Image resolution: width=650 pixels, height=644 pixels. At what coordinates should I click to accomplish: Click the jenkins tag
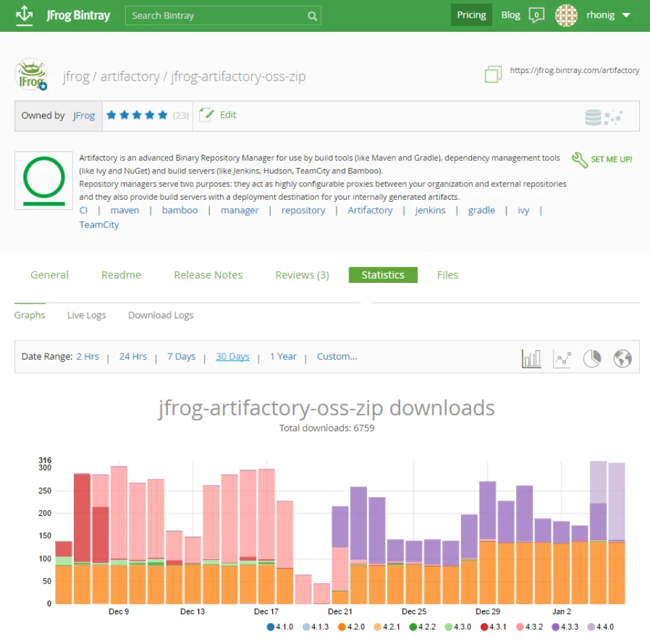pyautogui.click(x=430, y=210)
